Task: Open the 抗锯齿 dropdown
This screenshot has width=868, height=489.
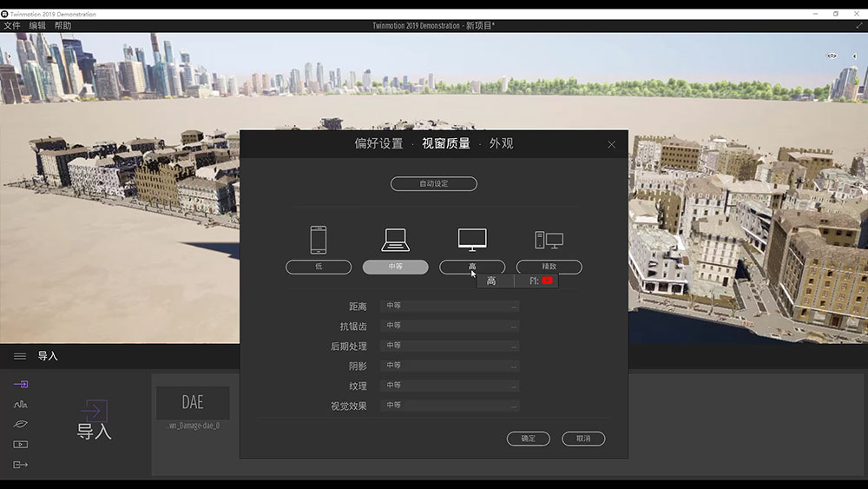Action: [450, 326]
